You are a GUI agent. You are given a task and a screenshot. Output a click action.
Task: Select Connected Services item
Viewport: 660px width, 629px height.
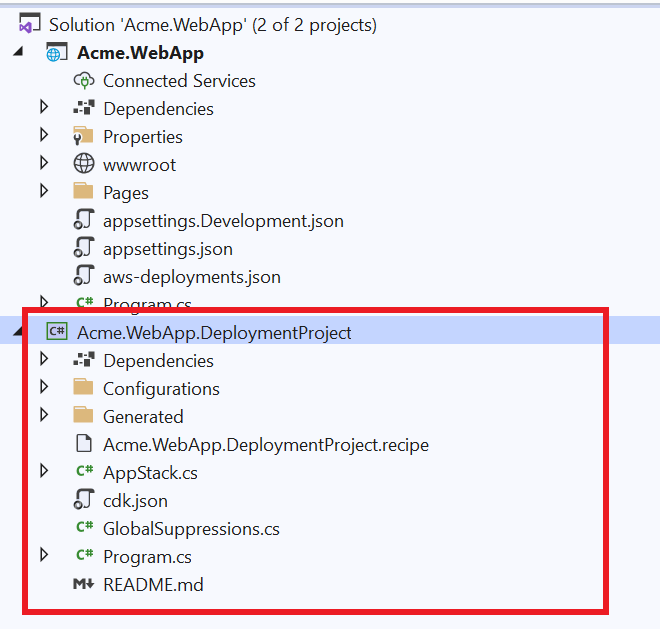point(179,81)
